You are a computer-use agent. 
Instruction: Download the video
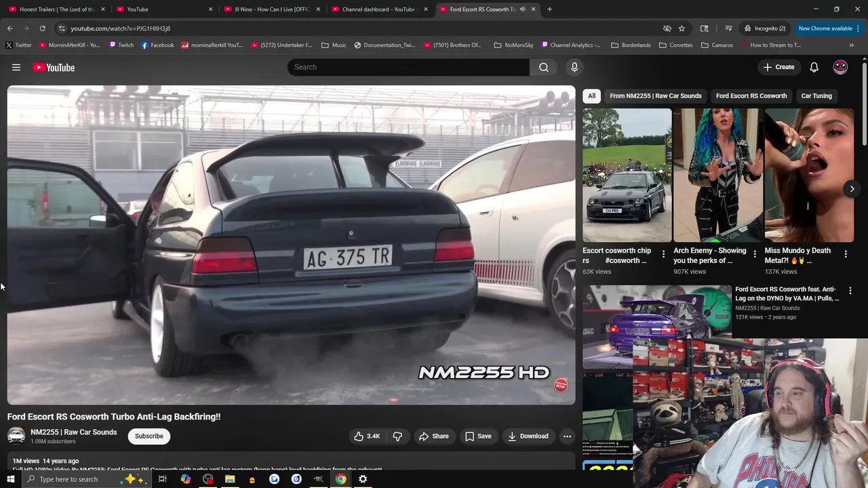click(x=528, y=436)
